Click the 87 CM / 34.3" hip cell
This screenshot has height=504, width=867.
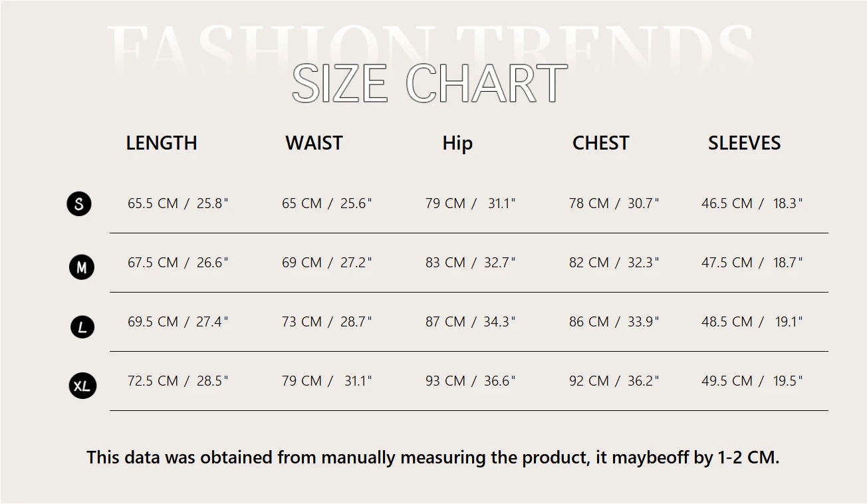click(x=470, y=322)
